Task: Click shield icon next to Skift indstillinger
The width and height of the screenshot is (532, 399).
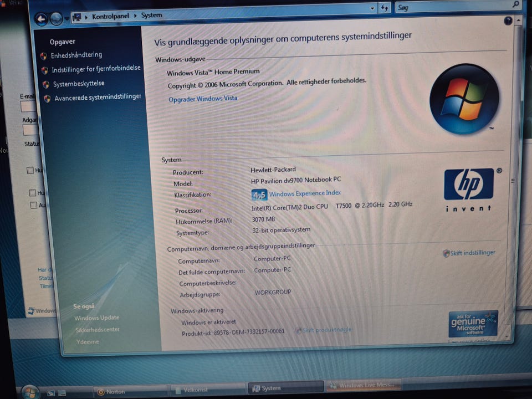Action: (446, 253)
